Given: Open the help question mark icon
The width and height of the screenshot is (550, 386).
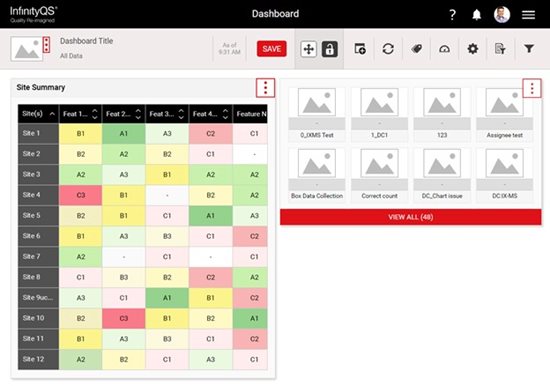Looking at the screenshot, I should (452, 14).
